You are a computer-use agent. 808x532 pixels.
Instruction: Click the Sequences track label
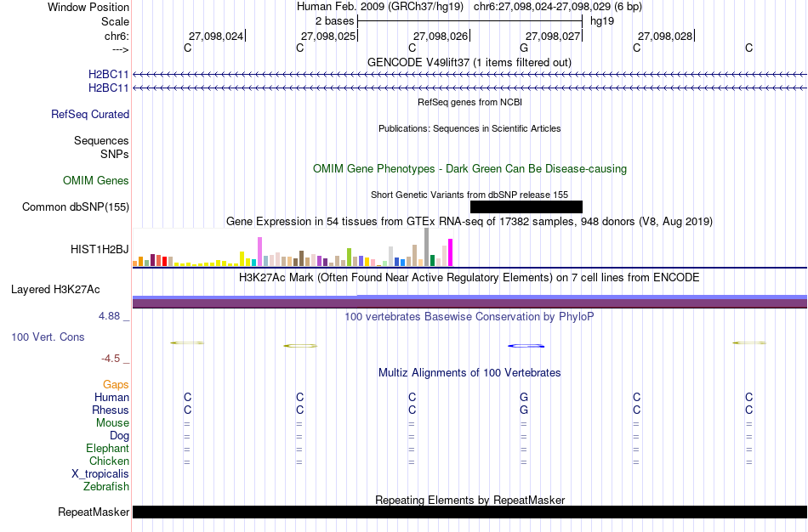pos(101,140)
